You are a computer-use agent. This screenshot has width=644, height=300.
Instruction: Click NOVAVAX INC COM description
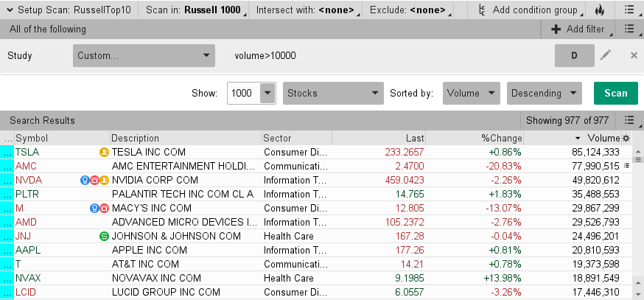point(156,278)
